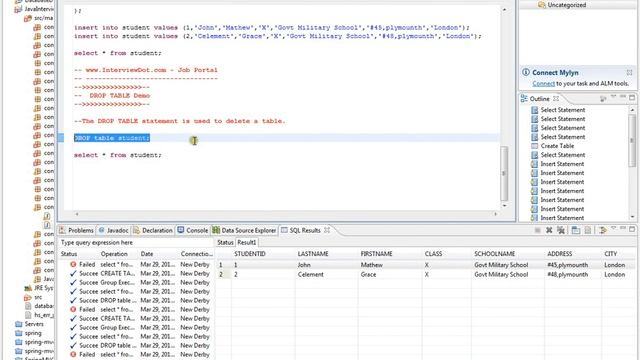The image size is (640, 360).
Task: Click the Connectio... column header
Action: click(197, 254)
